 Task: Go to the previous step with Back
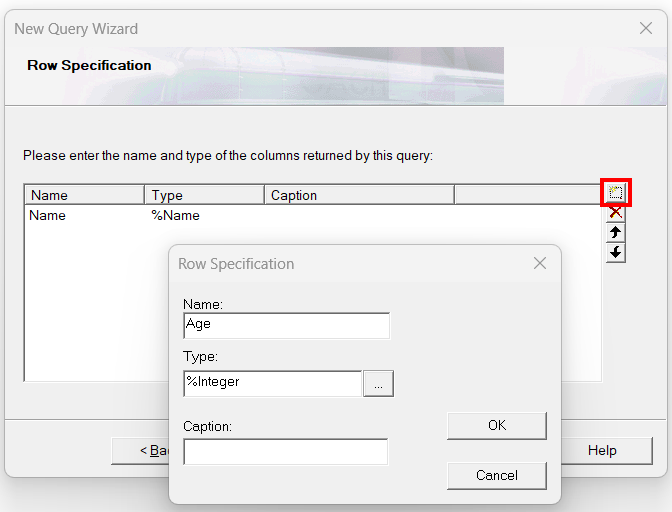(x=140, y=451)
